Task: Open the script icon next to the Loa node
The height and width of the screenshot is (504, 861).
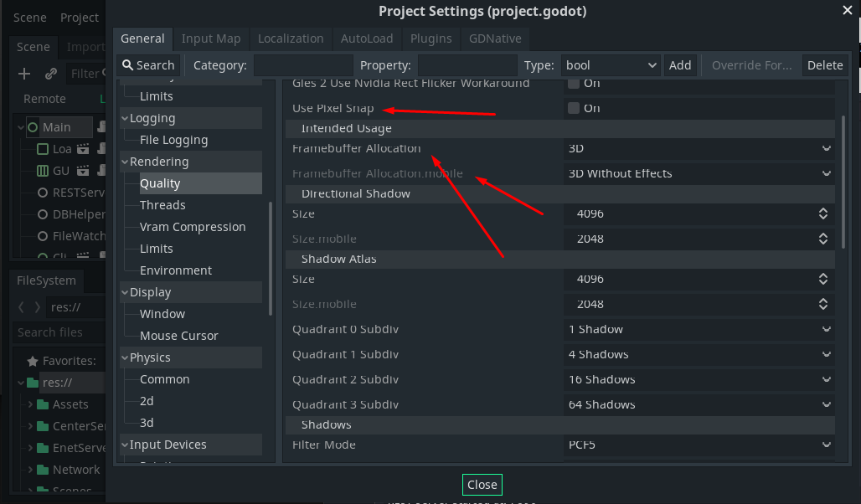Action: click(x=102, y=149)
